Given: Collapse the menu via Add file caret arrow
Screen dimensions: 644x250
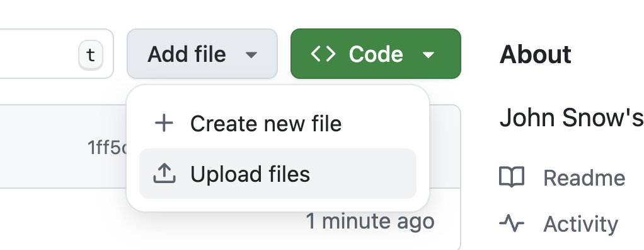Looking at the screenshot, I should pos(251,55).
